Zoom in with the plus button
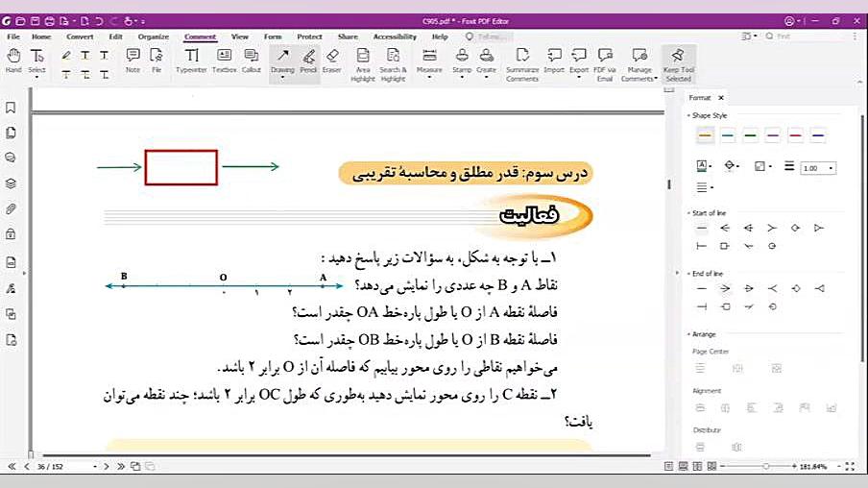This screenshot has width=868, height=488. tap(794, 467)
